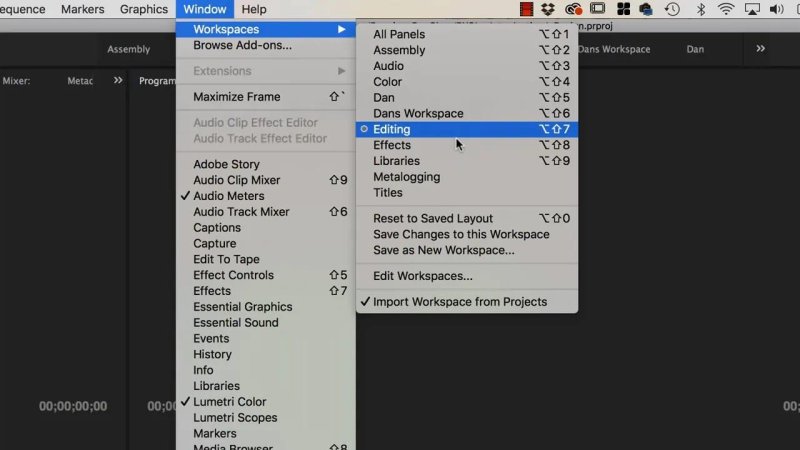
Task: Open the Extensions submenu arrow
Action: [x=341, y=71]
